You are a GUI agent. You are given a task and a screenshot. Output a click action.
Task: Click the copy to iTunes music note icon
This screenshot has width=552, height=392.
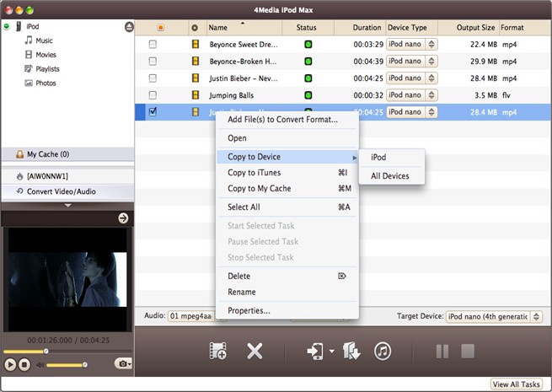tap(383, 352)
